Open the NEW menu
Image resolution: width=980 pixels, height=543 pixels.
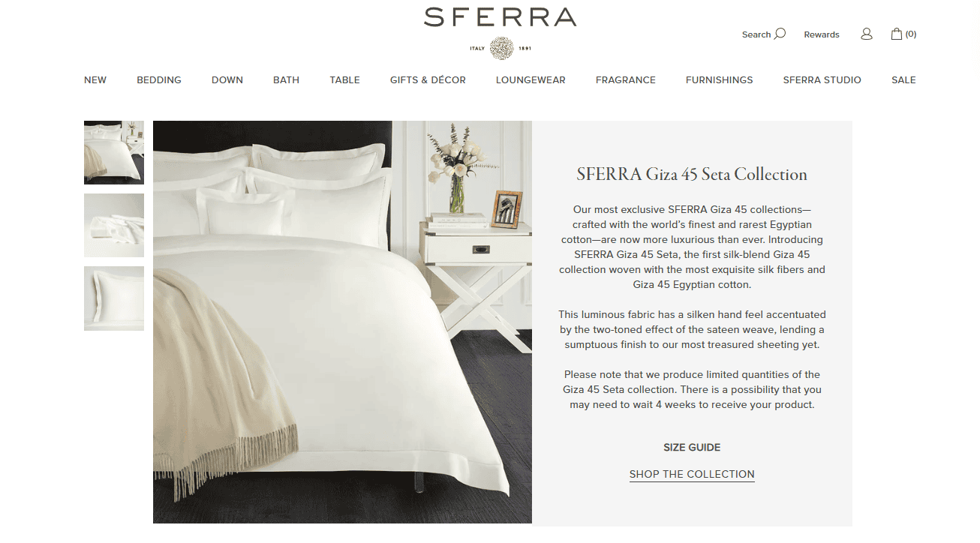95,80
